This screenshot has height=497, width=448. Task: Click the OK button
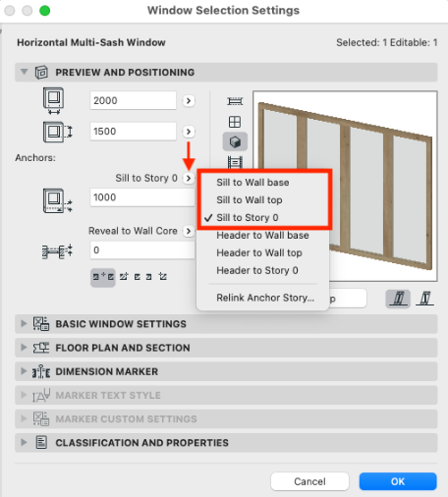click(398, 481)
